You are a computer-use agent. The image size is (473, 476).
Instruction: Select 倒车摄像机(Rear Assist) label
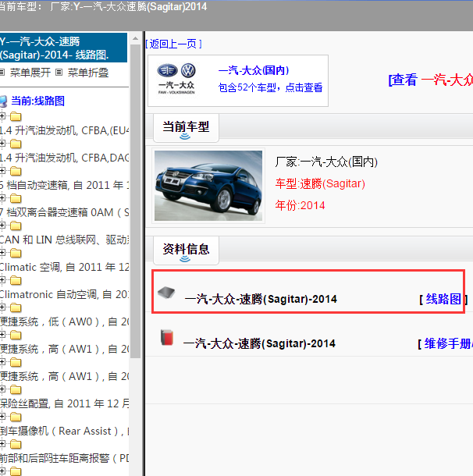64,431
